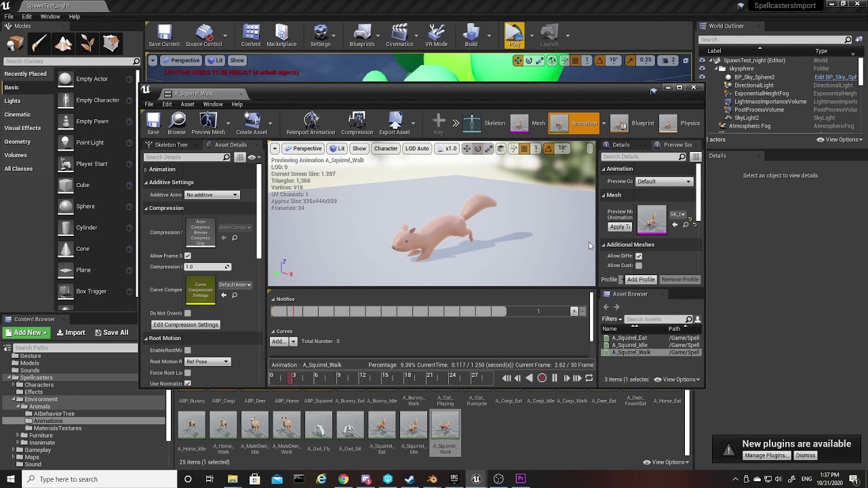Open the Preview Controller Default dropdown

[x=664, y=182]
